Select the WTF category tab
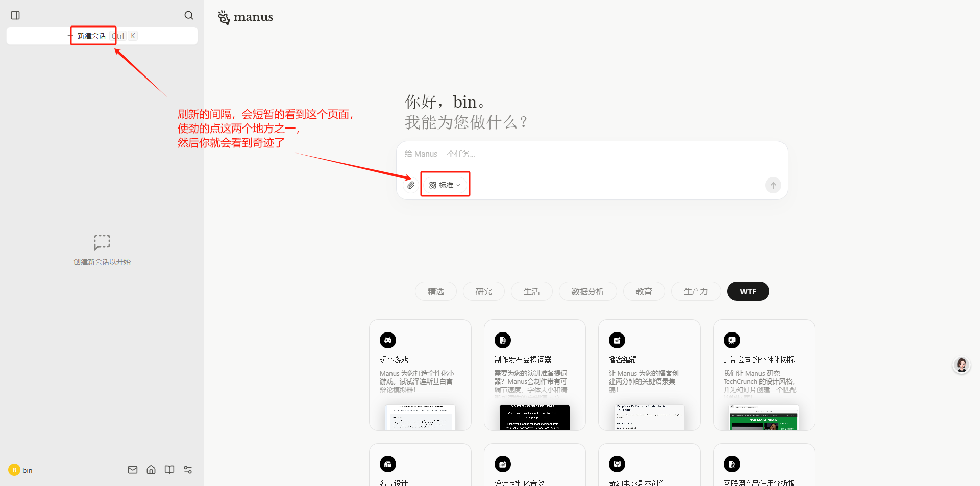This screenshot has height=486, width=980. pyautogui.click(x=748, y=291)
